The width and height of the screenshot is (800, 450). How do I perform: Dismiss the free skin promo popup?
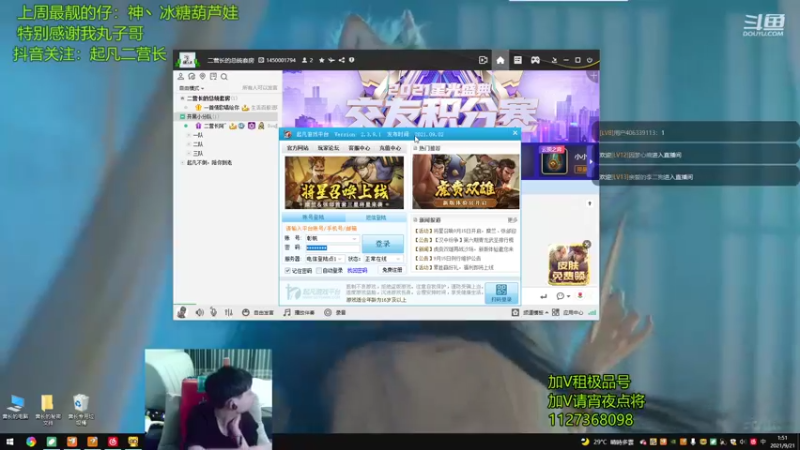pyautogui.click(x=587, y=244)
